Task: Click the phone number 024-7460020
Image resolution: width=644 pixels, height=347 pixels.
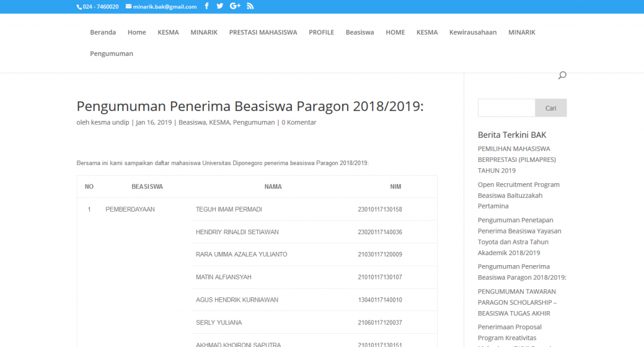Action: point(101,6)
